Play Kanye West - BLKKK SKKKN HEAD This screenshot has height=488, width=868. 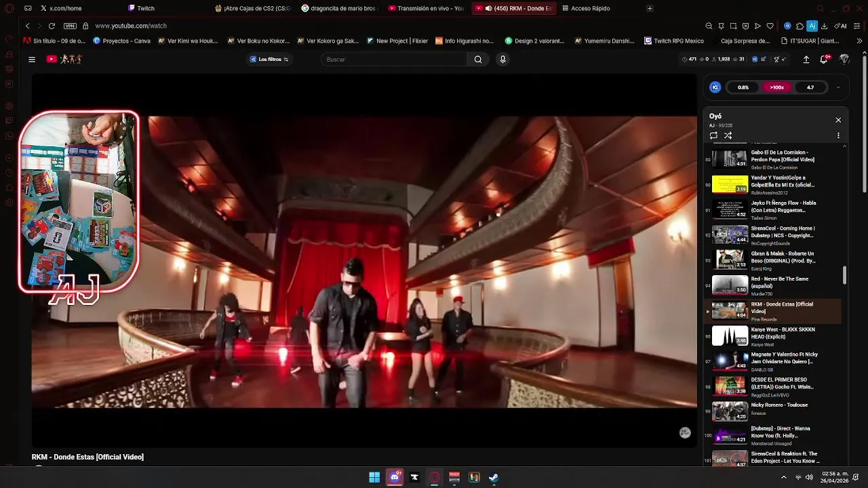point(773,336)
